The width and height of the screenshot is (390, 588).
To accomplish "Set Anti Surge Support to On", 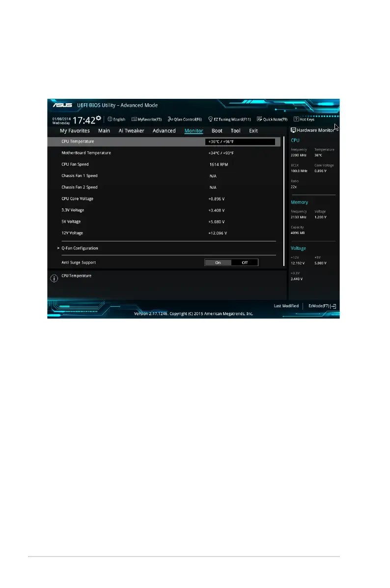I will (218, 263).
